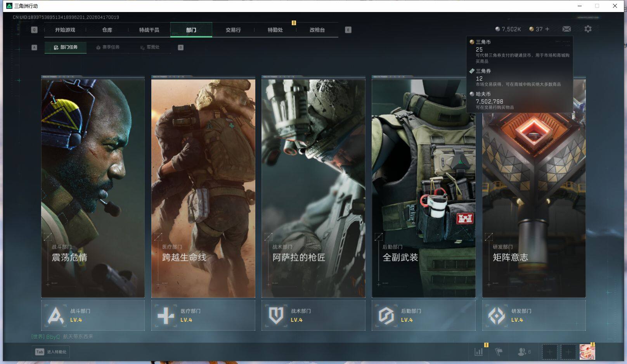Switch to the 改枪台 tab
Image resolution: width=627 pixels, height=364 pixels.
point(317,30)
